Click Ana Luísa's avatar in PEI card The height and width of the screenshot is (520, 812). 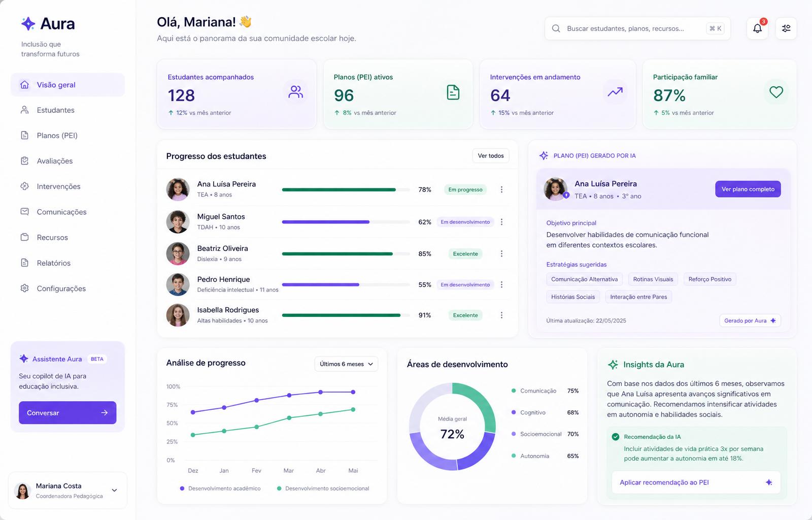tap(556, 189)
